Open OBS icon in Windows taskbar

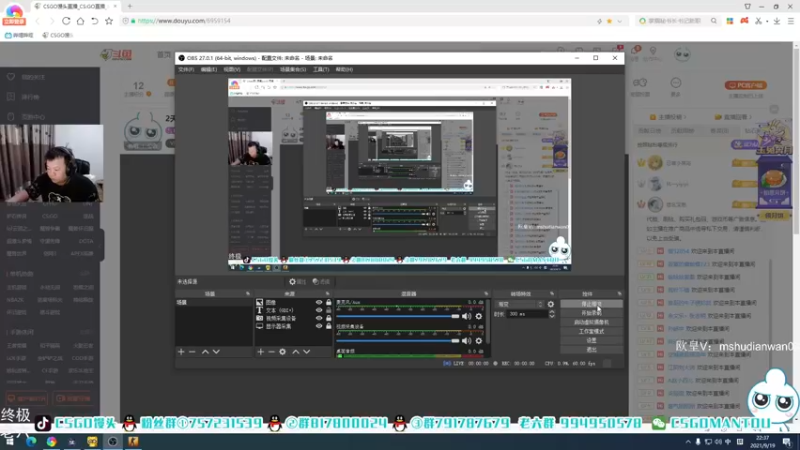click(x=113, y=441)
